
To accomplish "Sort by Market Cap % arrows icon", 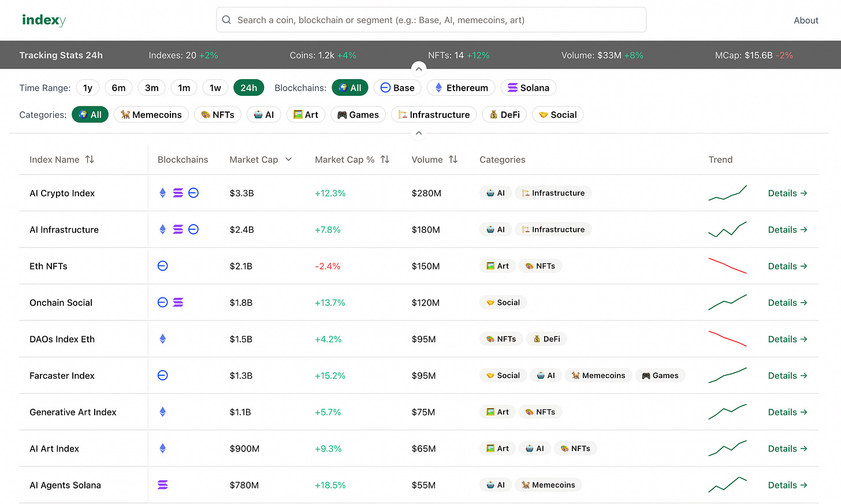I will pos(385,159).
